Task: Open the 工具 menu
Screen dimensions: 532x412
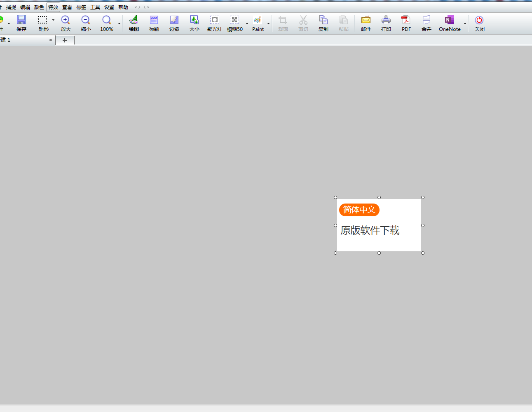Action: point(95,7)
